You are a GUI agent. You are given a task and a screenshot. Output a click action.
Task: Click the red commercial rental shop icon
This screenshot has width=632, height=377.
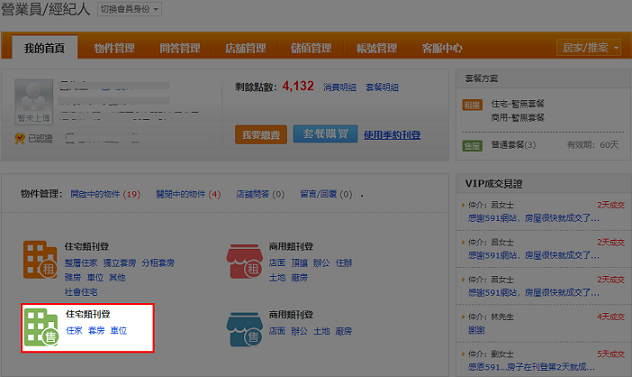[245, 261]
